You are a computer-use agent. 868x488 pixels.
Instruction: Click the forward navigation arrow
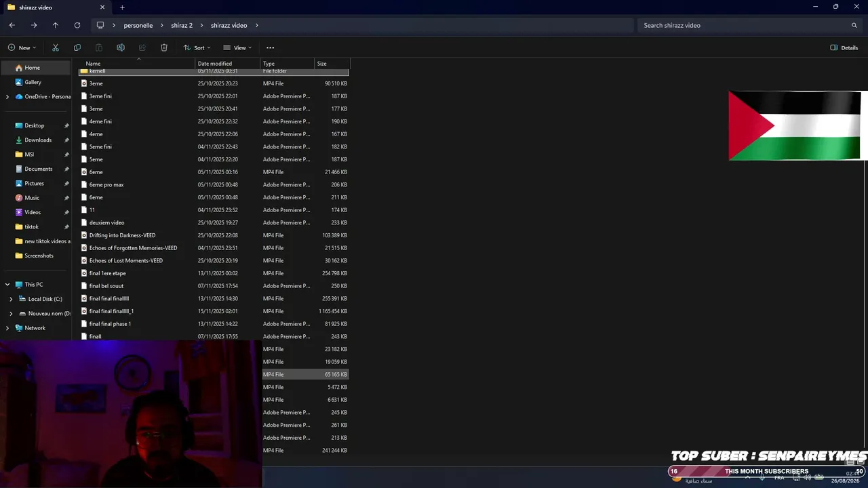point(34,25)
